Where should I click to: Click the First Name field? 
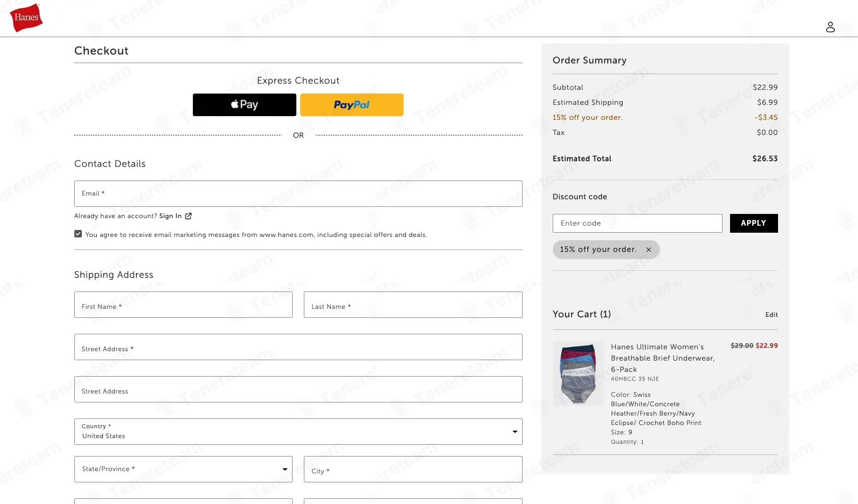(183, 305)
